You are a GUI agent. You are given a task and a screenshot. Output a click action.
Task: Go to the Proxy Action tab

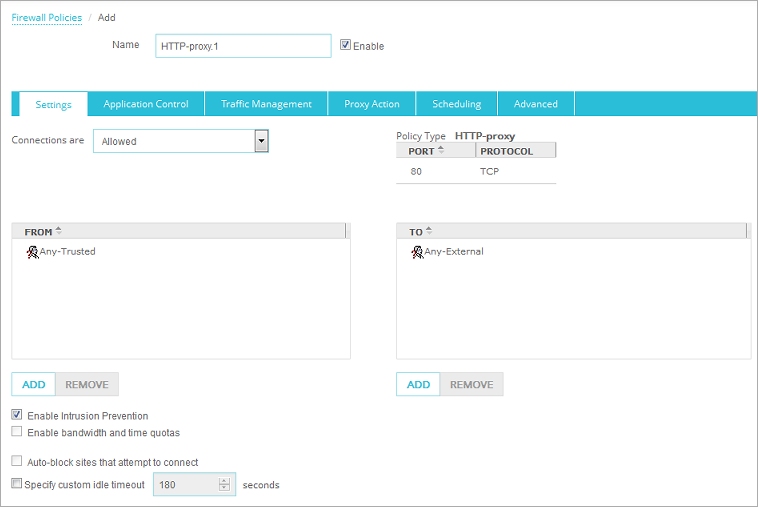point(372,104)
